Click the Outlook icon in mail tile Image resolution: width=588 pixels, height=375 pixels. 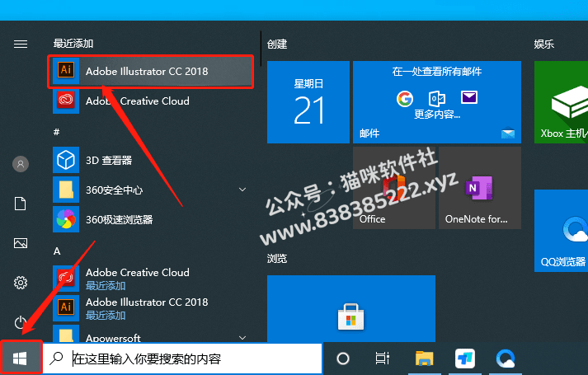[437, 99]
